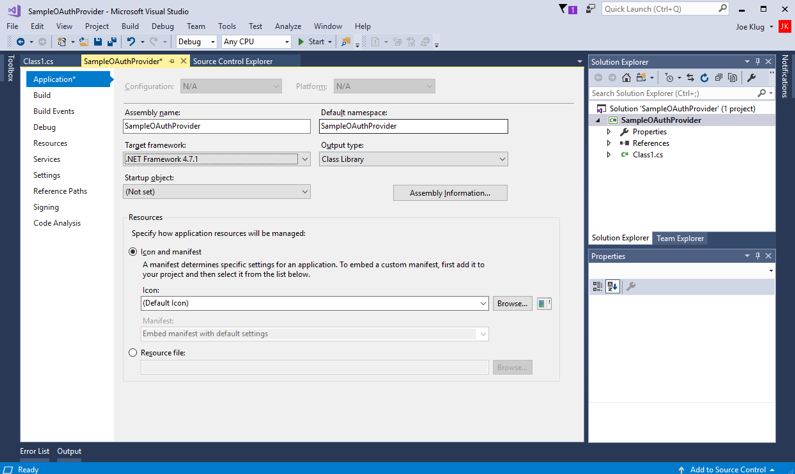The image size is (795, 474).
Task: Select the Icon and manifest option
Action: point(133,251)
